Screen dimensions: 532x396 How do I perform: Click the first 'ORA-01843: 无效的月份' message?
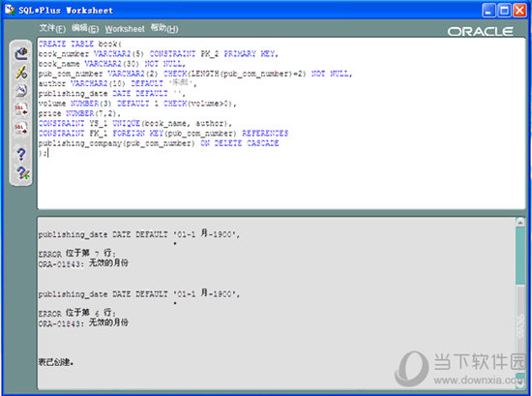83,263
